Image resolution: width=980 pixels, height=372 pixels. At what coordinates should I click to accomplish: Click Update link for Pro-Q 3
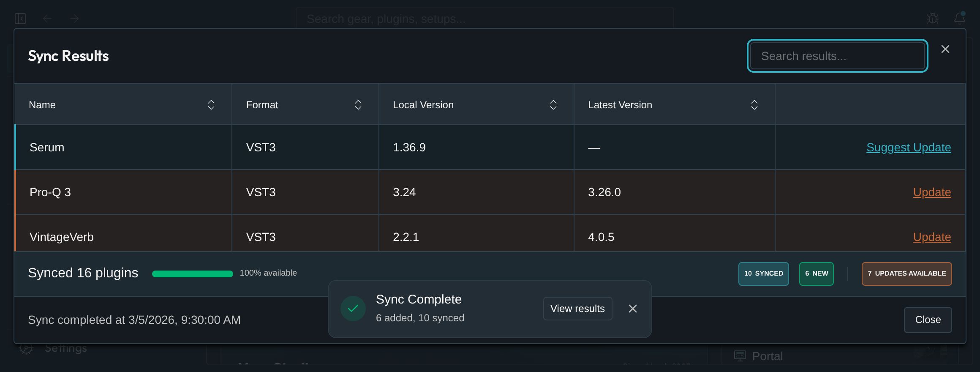click(932, 192)
